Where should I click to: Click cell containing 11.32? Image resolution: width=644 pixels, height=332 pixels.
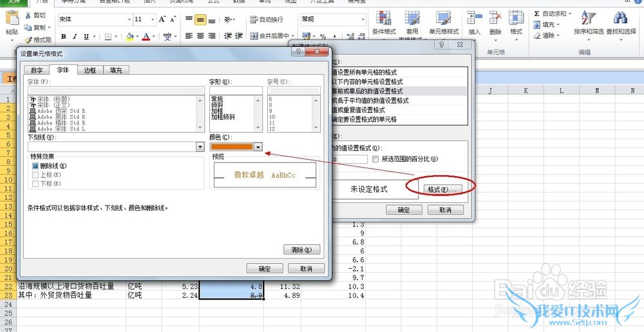coord(283,286)
